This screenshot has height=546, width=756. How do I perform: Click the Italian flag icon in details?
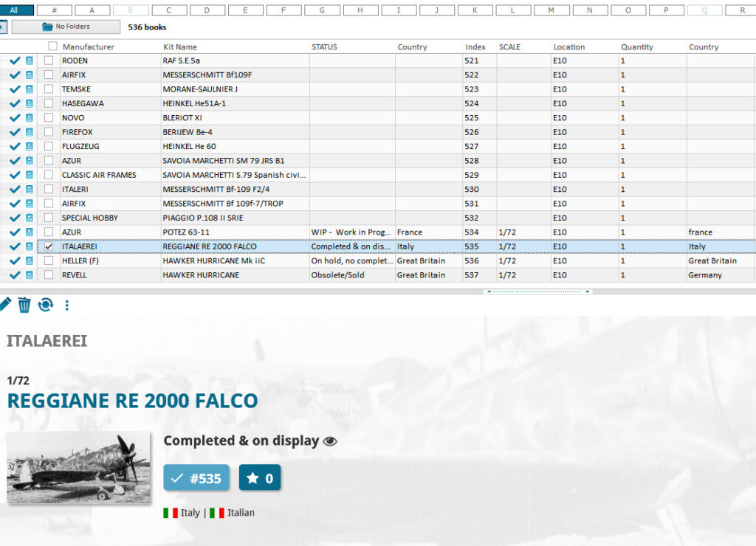tap(217, 513)
